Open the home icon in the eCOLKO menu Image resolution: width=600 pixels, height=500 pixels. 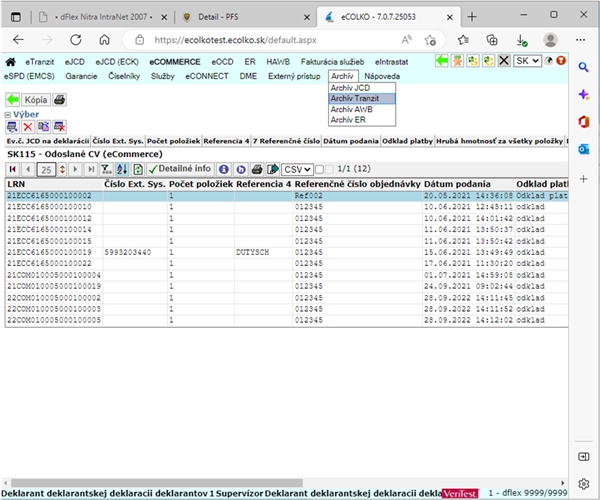coord(11,62)
